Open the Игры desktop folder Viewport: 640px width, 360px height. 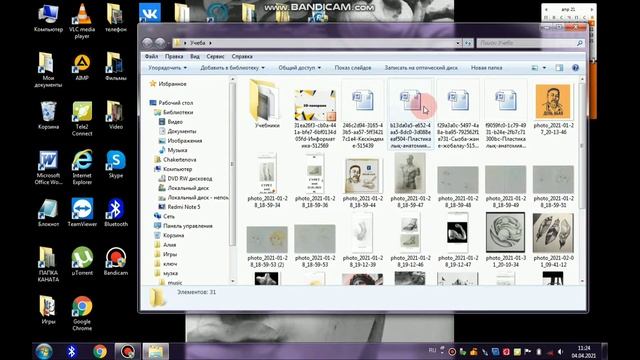click(x=48, y=309)
